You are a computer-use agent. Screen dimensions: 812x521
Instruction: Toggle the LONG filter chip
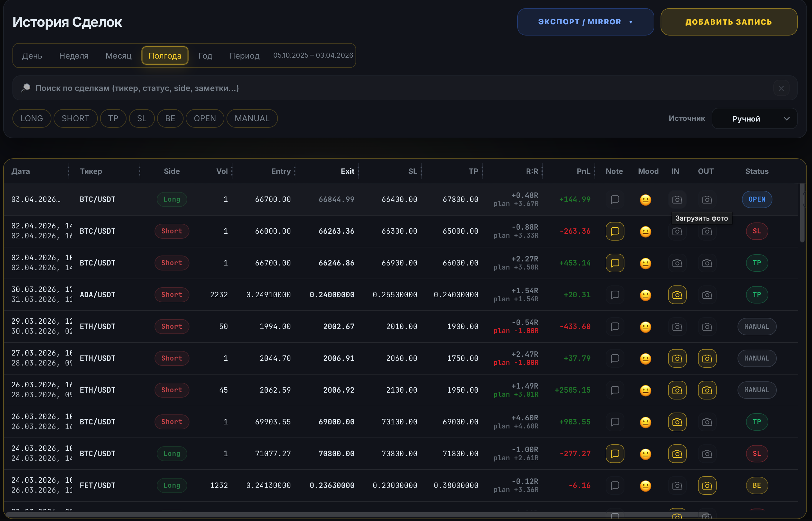pos(32,118)
